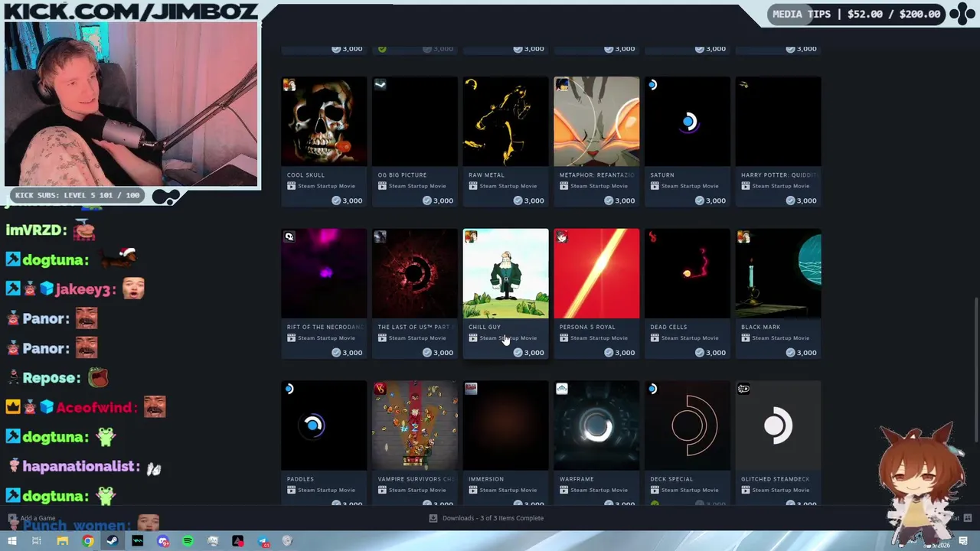Click the Downloads status icon
Screen dimensions: 980x551
click(433, 518)
